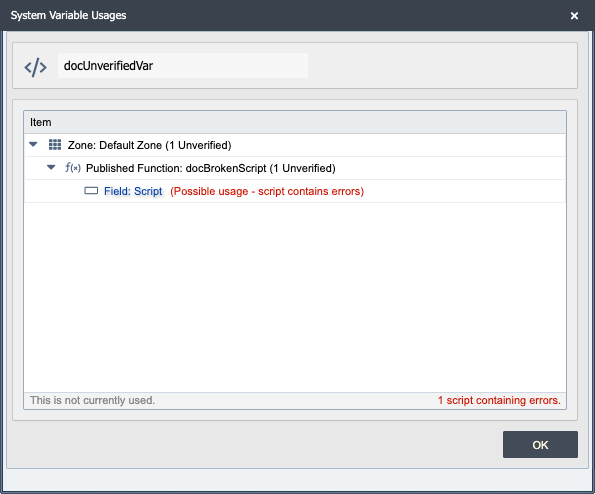
Task: Click 'This is not currently used' status text
Action: click(x=93, y=400)
